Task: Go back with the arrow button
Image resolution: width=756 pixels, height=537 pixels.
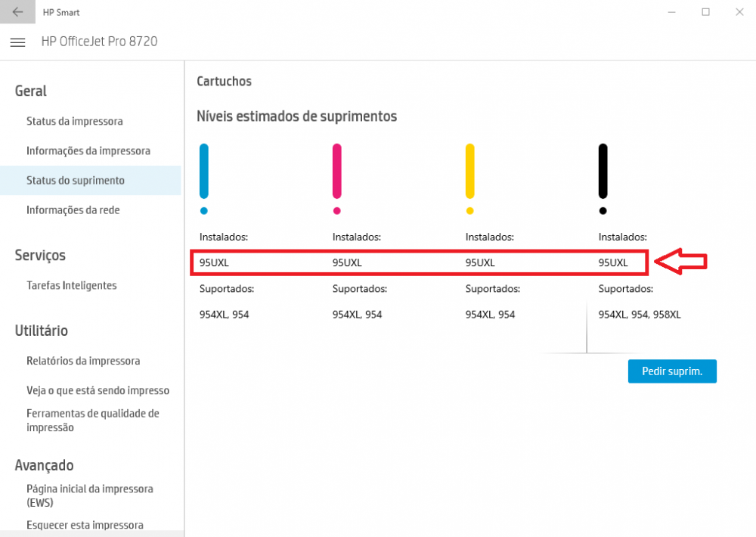Action: [x=17, y=12]
